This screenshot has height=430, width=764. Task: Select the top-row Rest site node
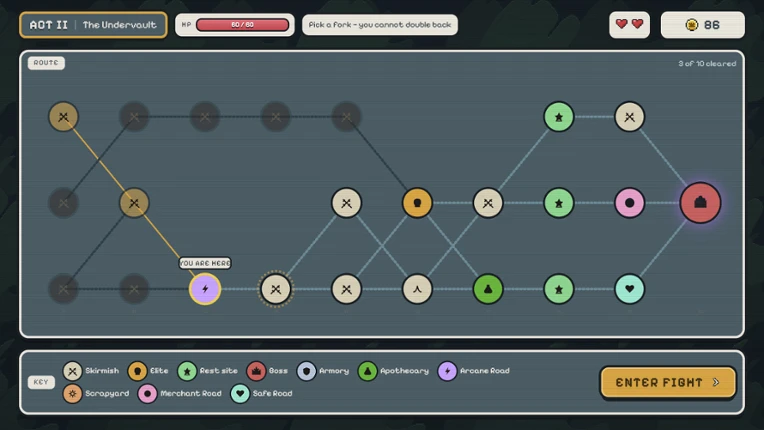(x=559, y=116)
